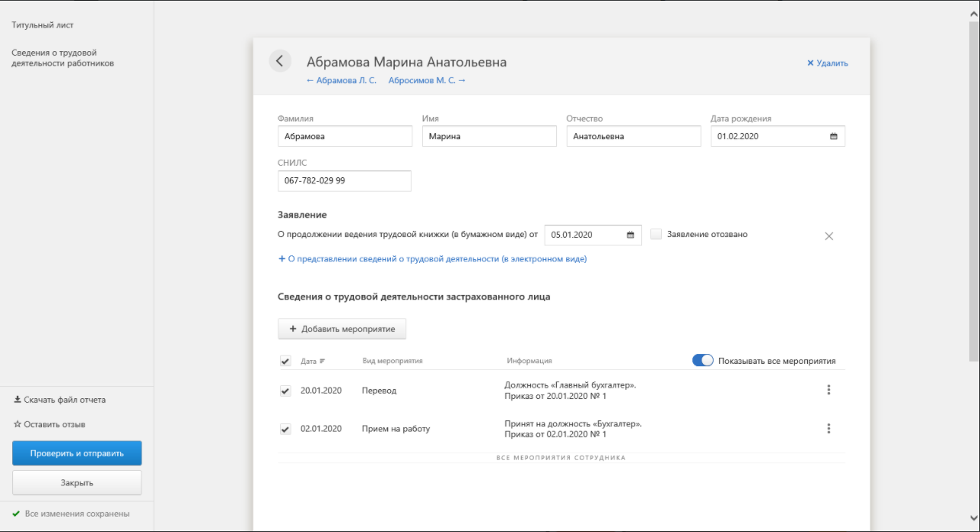
Task: Focus the Имя input field
Action: click(x=489, y=136)
